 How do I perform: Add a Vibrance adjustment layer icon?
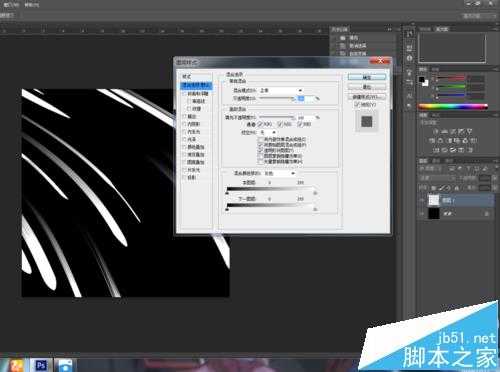point(469,131)
